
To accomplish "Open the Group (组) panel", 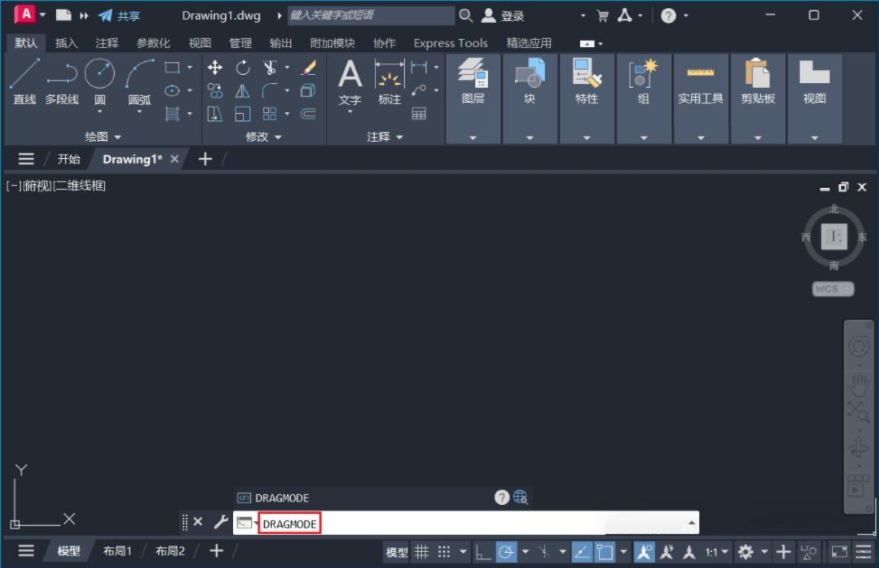I will [x=644, y=99].
